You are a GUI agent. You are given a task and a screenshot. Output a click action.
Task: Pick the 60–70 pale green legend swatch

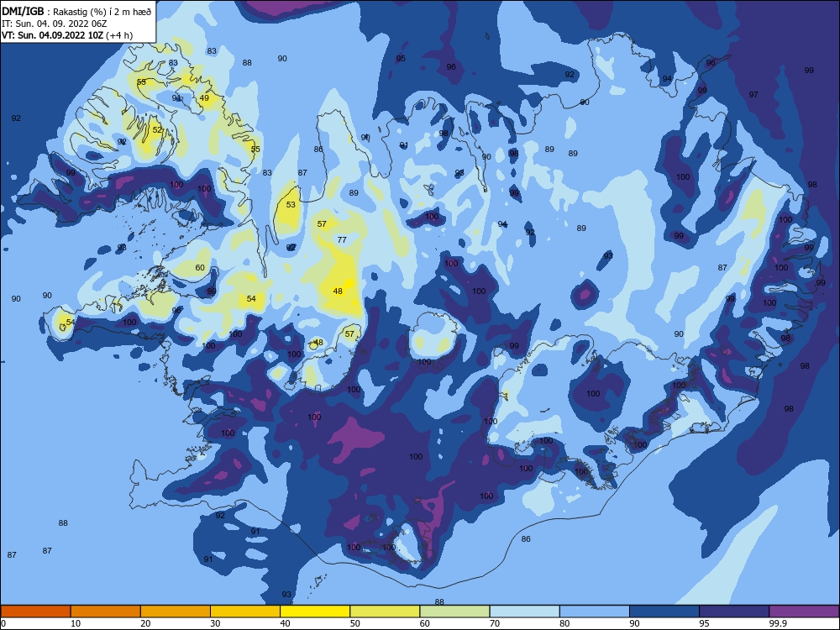[x=454, y=612]
